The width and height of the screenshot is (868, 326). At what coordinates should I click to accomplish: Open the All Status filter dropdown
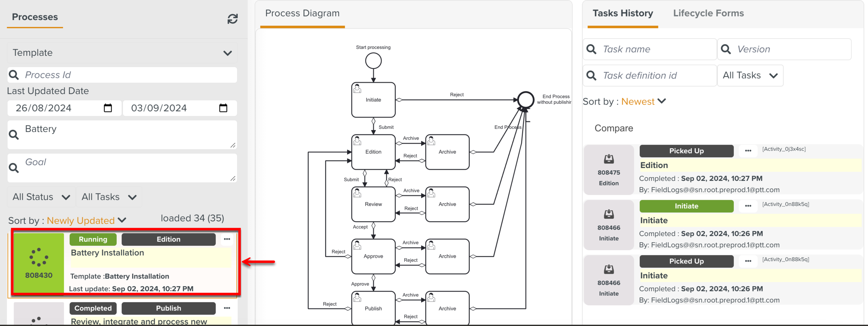[41, 197]
